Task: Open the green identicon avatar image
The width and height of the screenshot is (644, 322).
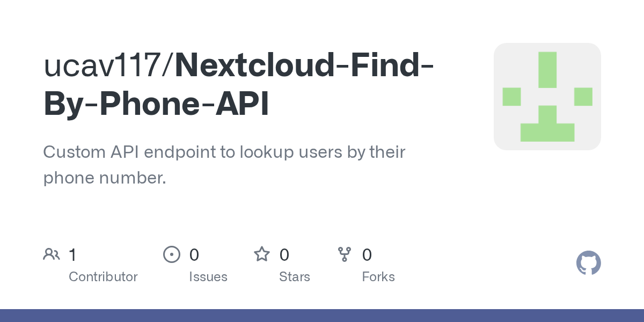Action: coord(547,97)
